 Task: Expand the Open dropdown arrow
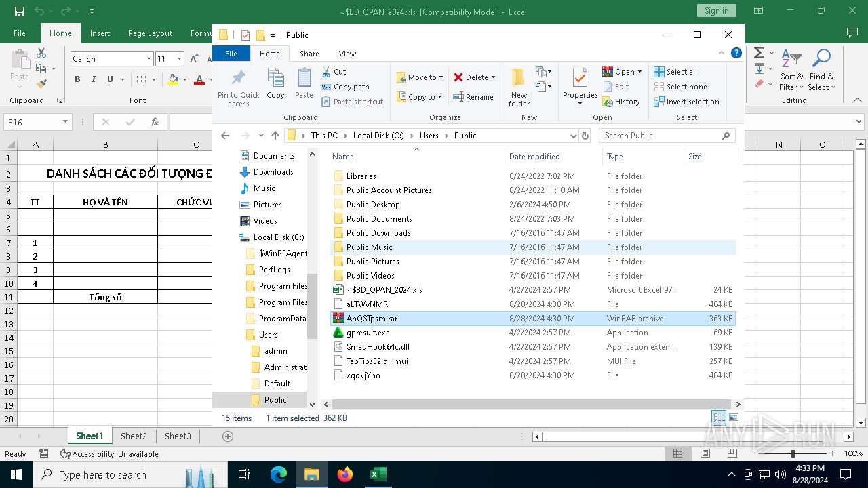click(639, 72)
